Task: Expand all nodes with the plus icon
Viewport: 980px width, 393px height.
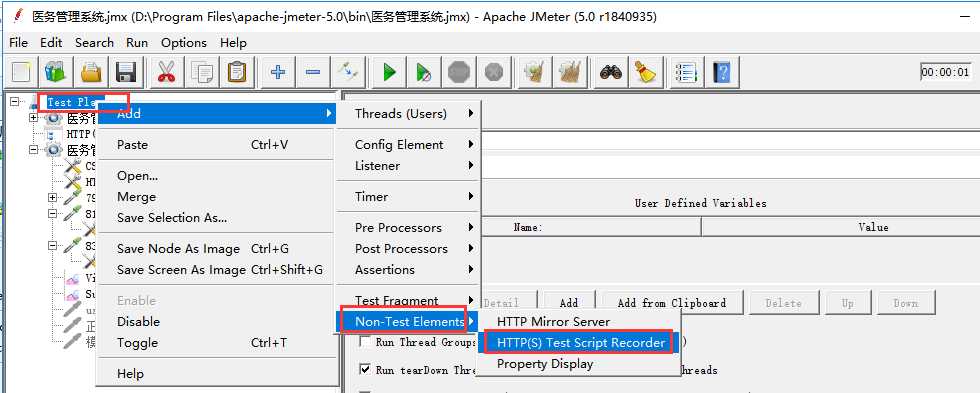Action: click(278, 72)
